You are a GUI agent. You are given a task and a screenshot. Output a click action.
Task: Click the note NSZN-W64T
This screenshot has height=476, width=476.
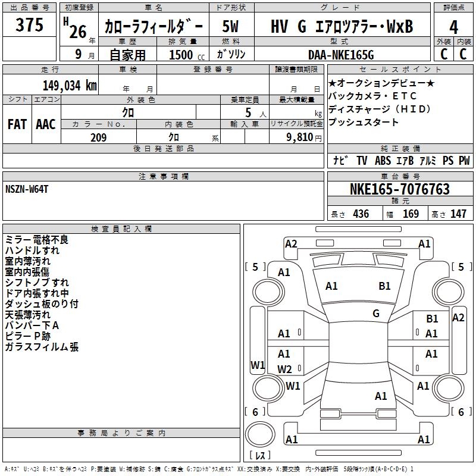[x=27, y=189]
